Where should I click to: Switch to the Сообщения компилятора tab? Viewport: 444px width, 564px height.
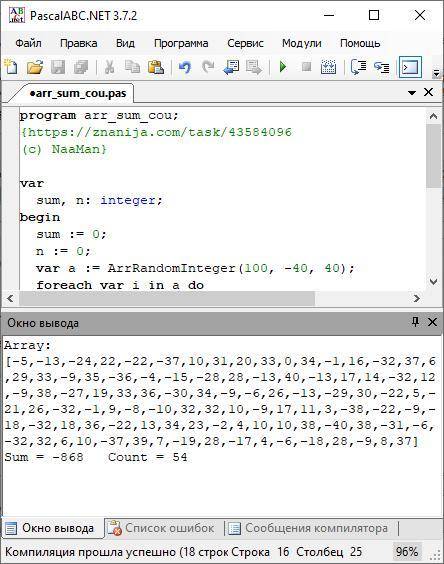(309, 528)
